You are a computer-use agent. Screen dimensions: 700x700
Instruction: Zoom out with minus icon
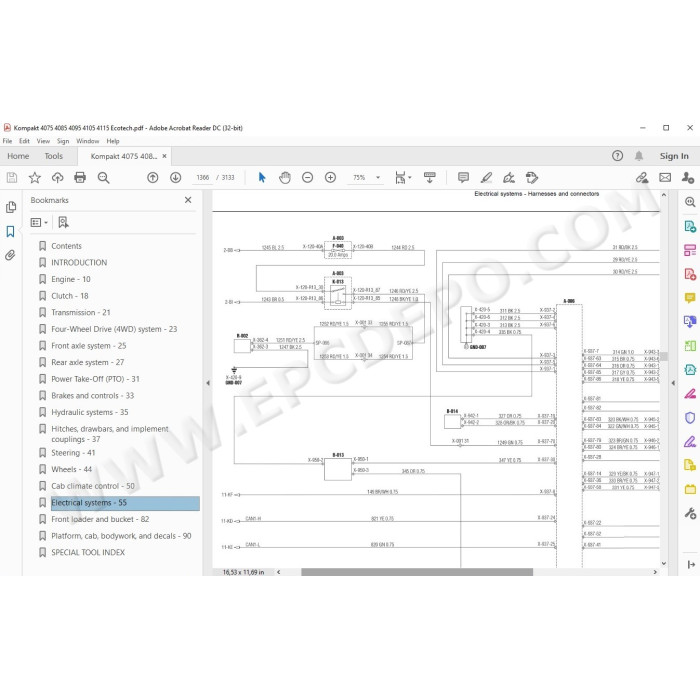(308, 178)
